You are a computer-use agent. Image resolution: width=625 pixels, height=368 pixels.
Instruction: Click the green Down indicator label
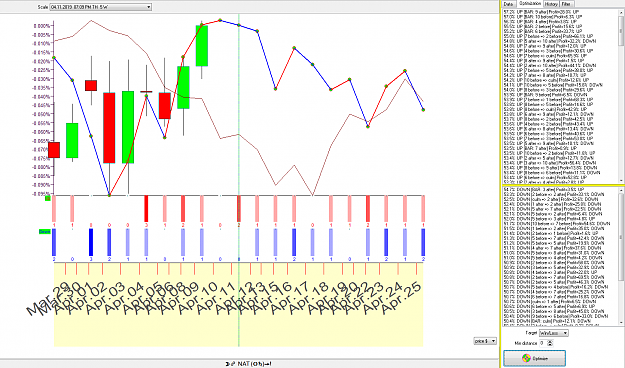point(45,232)
